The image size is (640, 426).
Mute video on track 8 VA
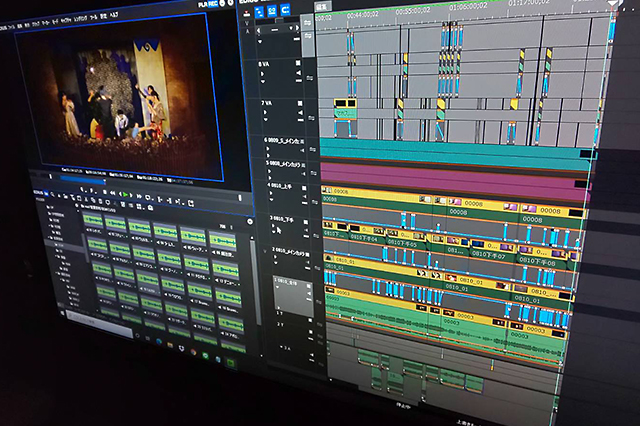coord(298,63)
